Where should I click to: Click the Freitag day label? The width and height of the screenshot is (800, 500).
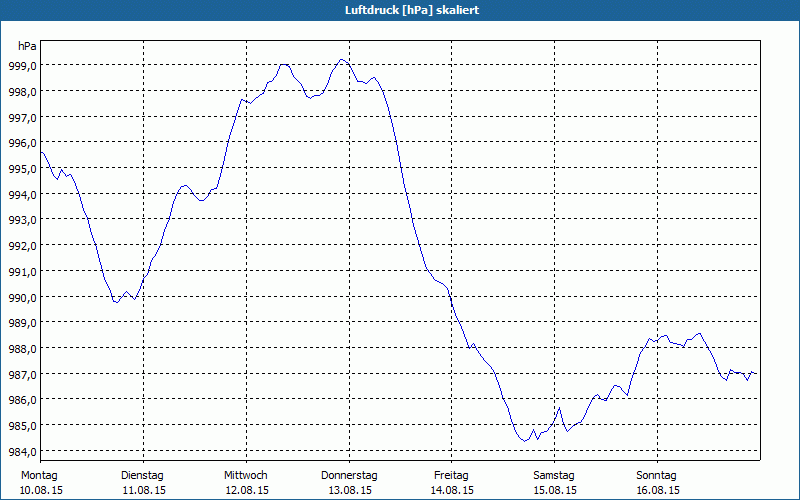click(451, 475)
